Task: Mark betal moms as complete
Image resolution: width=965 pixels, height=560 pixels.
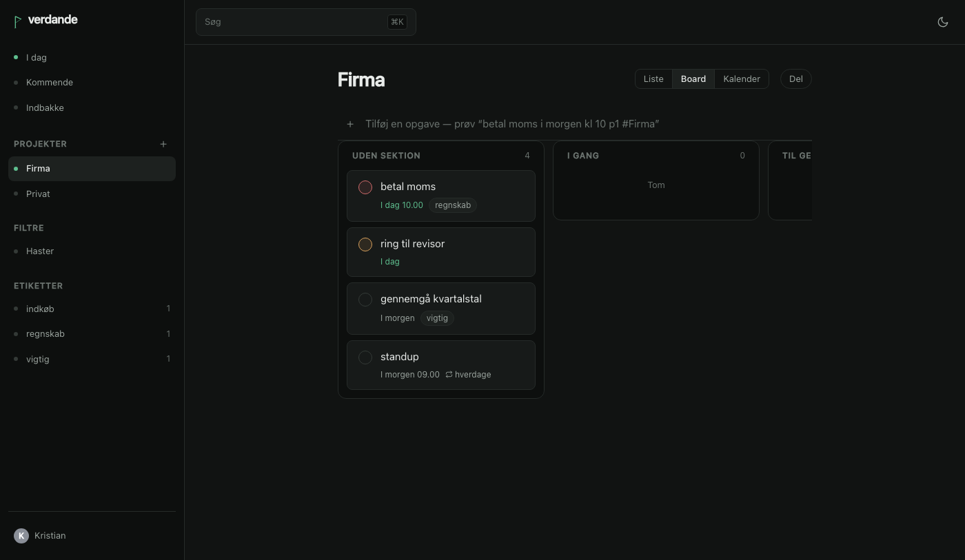Action: click(x=365, y=187)
